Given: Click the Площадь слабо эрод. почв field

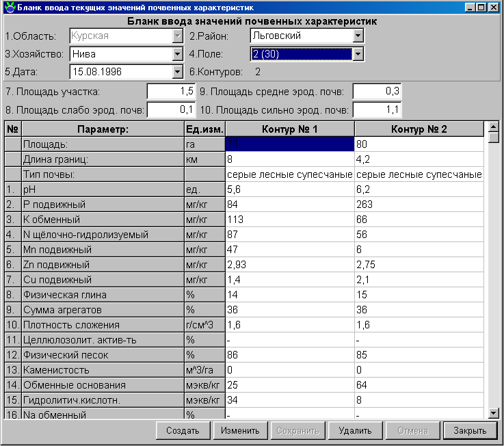Looking at the screenshot, I should coord(171,110).
